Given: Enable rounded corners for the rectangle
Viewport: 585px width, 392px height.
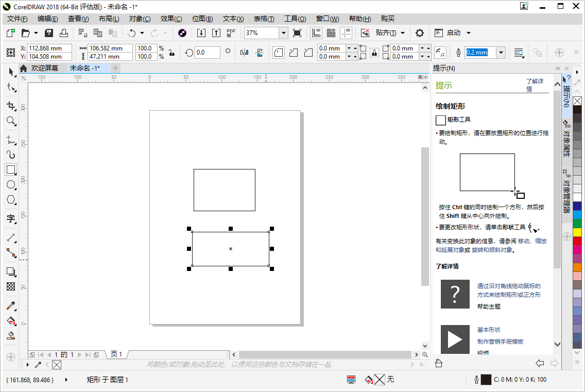Looking at the screenshot, I should [278, 52].
